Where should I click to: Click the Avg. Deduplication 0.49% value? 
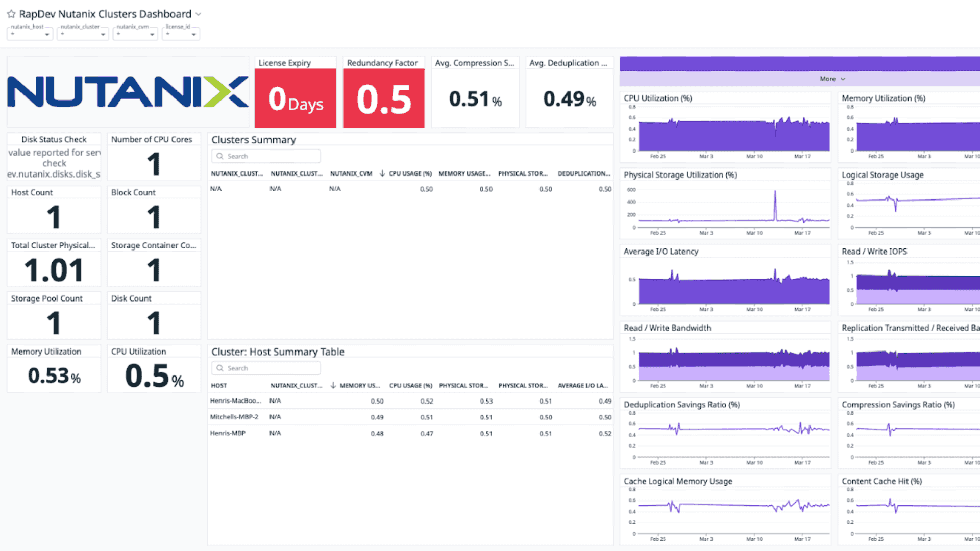click(x=570, y=99)
